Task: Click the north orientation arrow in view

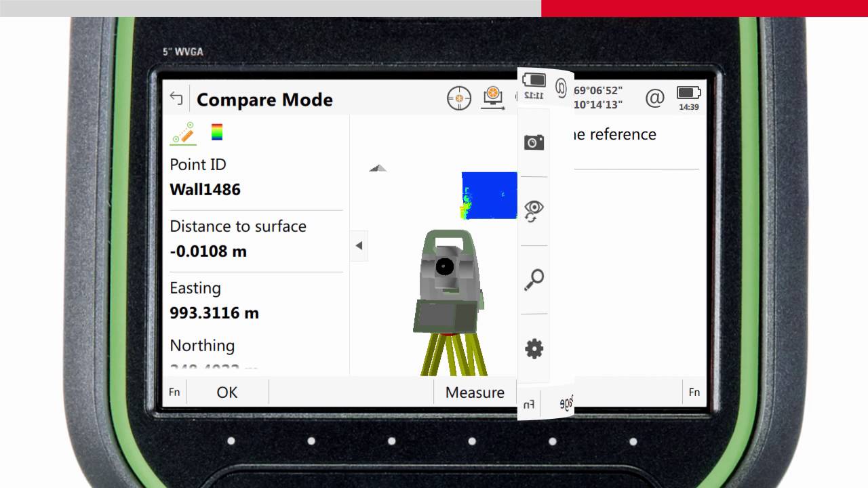Action: (x=378, y=168)
